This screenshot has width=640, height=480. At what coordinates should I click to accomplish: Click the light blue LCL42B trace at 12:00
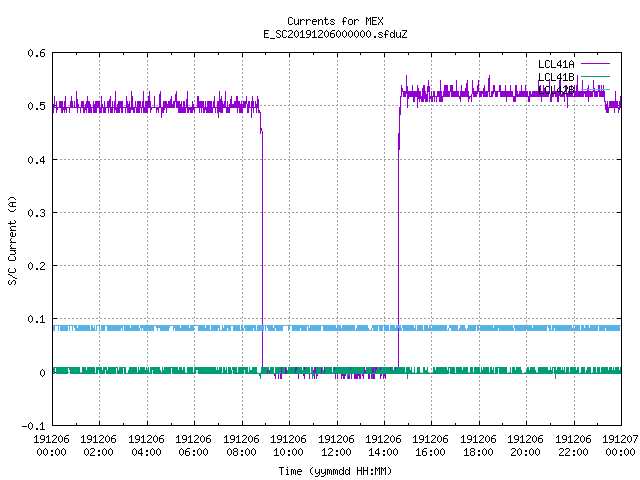[337, 328]
